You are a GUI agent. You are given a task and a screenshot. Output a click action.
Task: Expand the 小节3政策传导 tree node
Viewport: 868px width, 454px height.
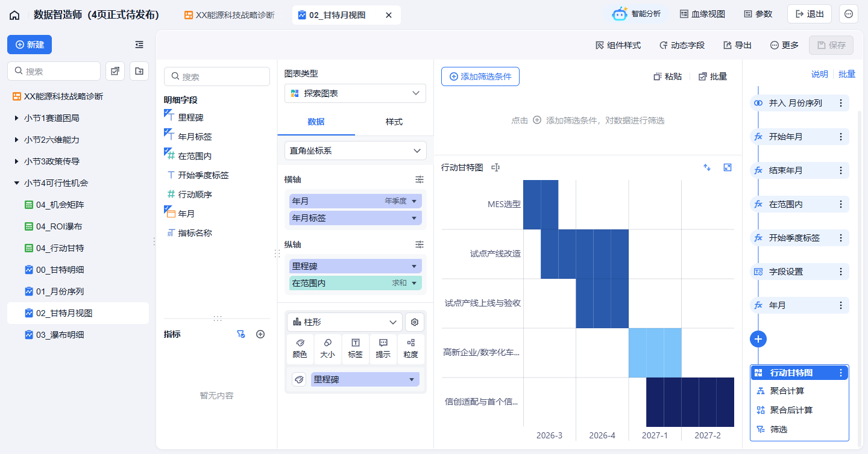pyautogui.click(x=16, y=161)
